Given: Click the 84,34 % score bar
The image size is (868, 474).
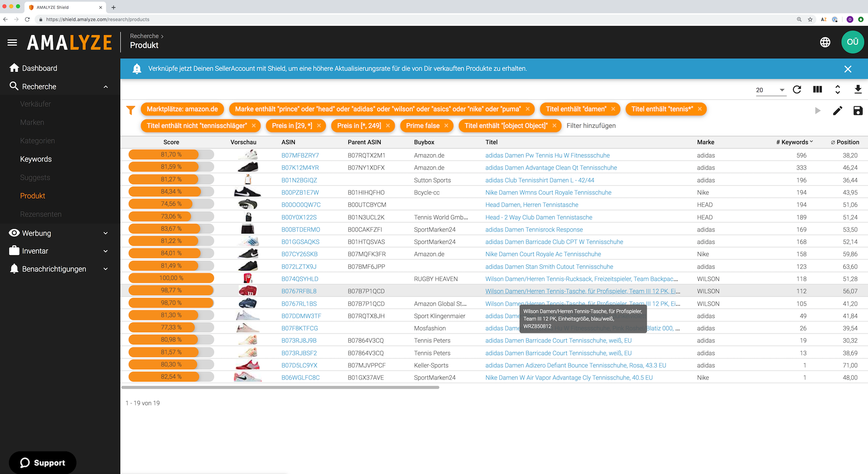Looking at the screenshot, I should pos(171,192).
